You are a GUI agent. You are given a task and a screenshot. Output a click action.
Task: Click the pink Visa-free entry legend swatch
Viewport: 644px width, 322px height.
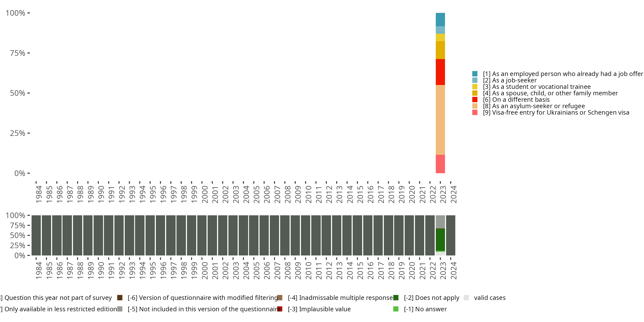(x=475, y=112)
